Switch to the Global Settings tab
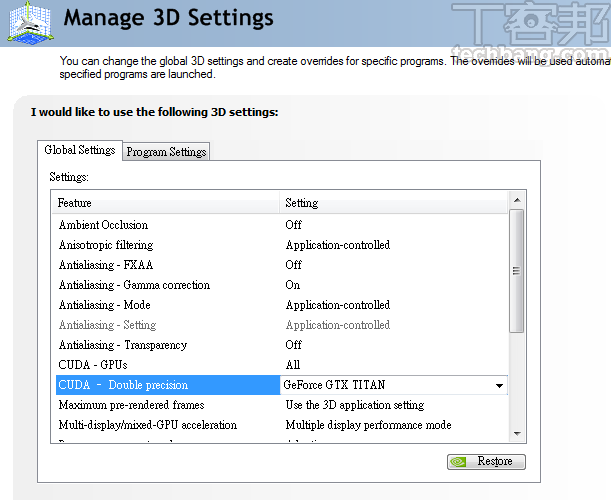 [x=80, y=150]
